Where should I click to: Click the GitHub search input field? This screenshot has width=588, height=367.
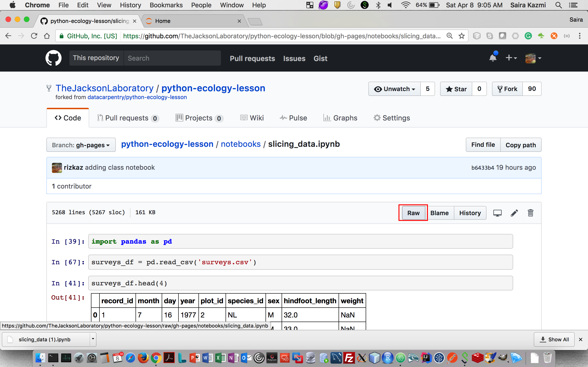[x=172, y=58]
